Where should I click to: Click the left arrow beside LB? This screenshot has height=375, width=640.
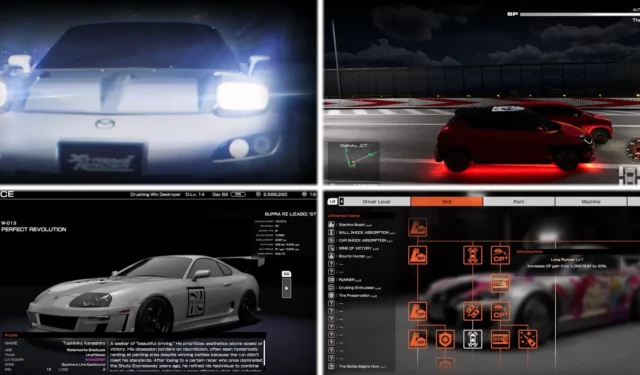342,202
